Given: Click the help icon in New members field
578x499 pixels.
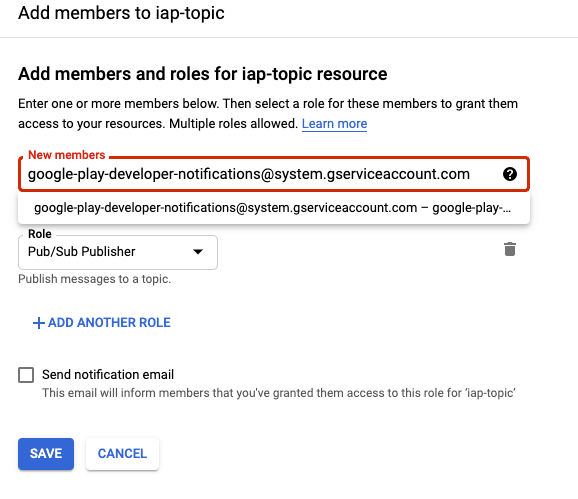Looking at the screenshot, I should point(509,174).
